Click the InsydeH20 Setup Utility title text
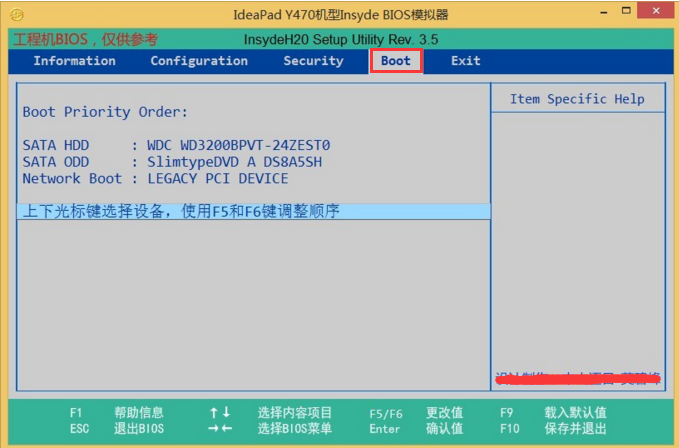 (341, 40)
